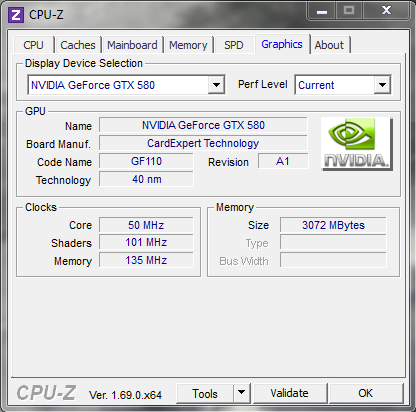
Task: Click the NVIDIA GeForce GTX 580 device combo box
Action: click(x=126, y=85)
